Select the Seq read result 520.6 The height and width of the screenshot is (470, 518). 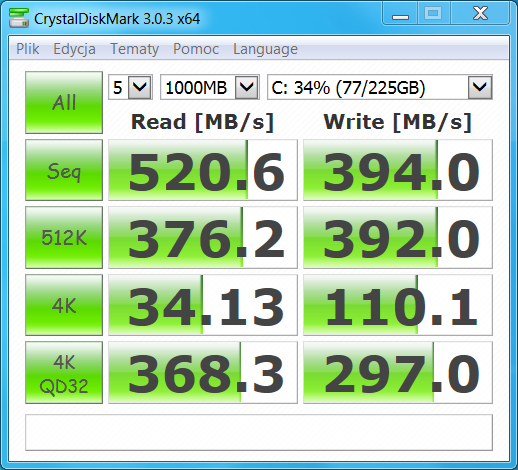tap(203, 170)
